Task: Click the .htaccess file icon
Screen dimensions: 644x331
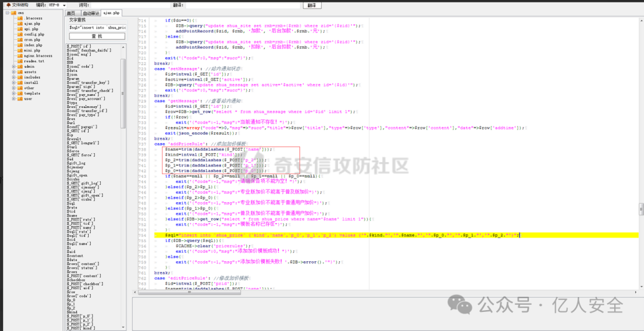Action: tap(20, 18)
